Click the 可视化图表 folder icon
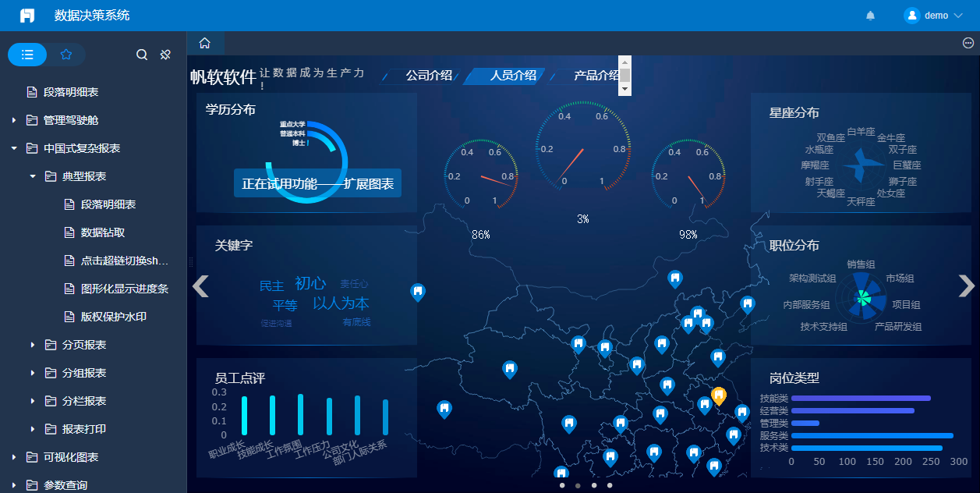Screen dimensions: 980x493 pos(32,457)
